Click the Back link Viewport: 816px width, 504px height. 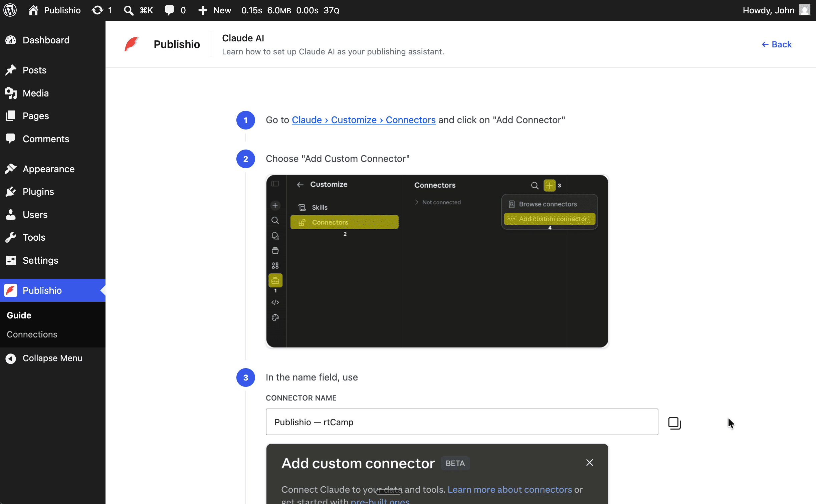click(777, 44)
